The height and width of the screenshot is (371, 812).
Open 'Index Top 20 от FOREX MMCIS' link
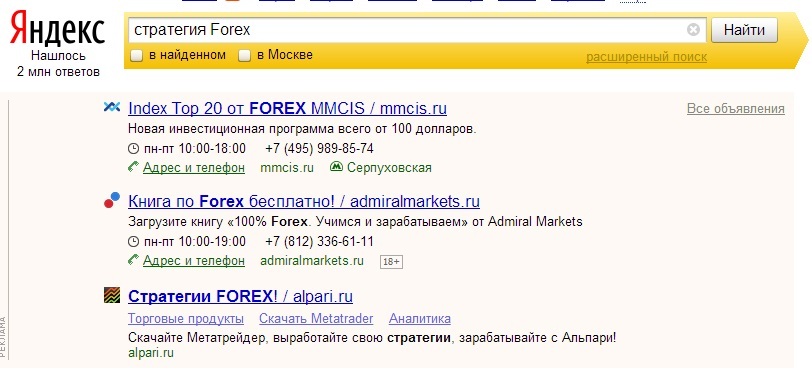tap(287, 108)
